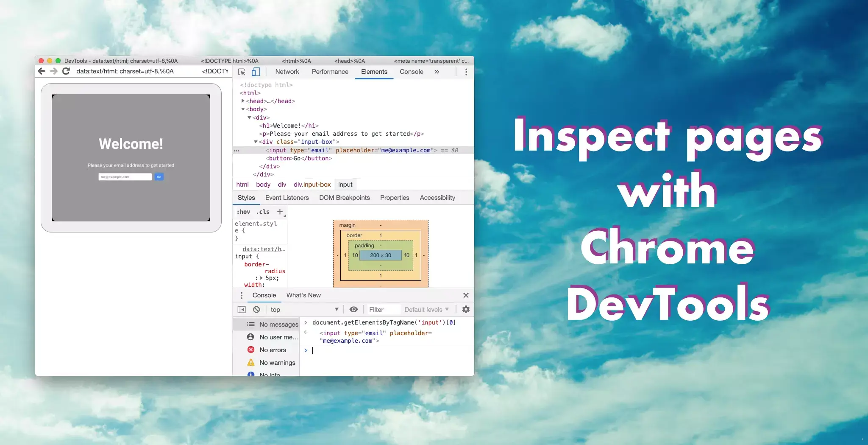
Task: Select the No warnings sidebar item
Action: coord(266,363)
